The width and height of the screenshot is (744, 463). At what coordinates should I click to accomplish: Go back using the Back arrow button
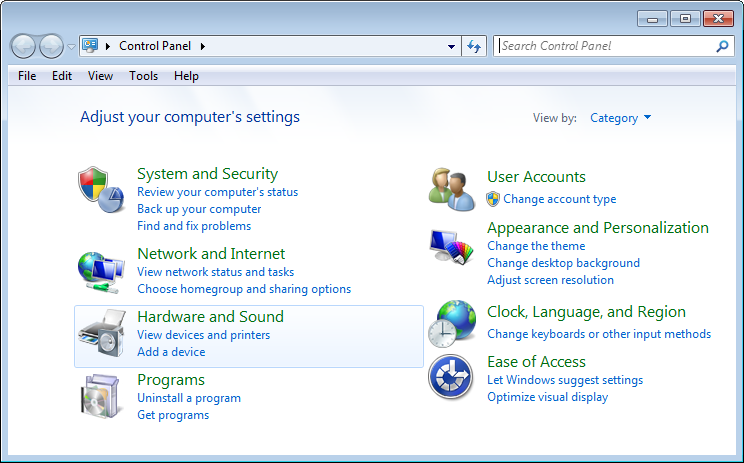23,46
